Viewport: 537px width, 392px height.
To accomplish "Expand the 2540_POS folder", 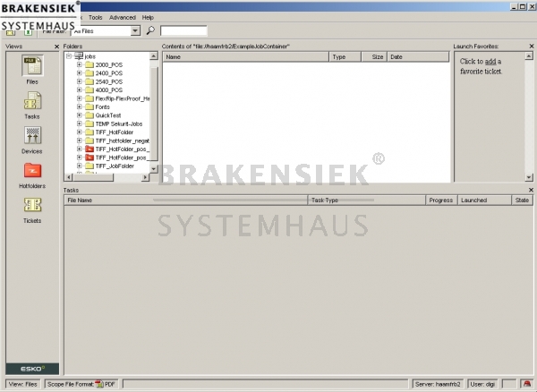I will click(x=80, y=81).
